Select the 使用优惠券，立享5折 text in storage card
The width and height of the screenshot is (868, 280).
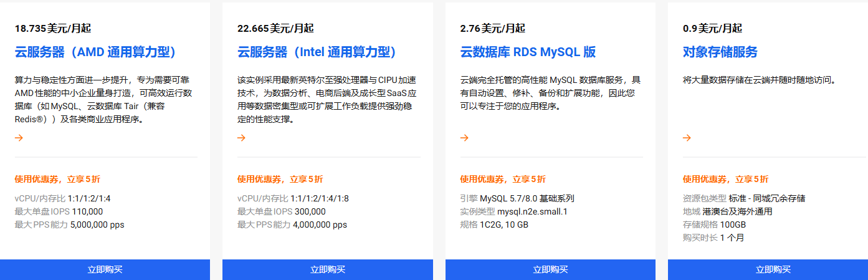[725, 179]
